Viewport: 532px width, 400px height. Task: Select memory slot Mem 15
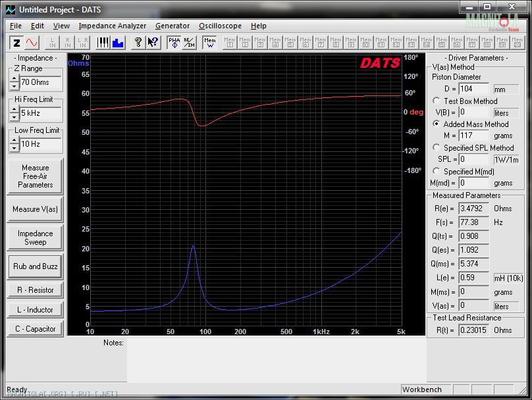(x=441, y=43)
